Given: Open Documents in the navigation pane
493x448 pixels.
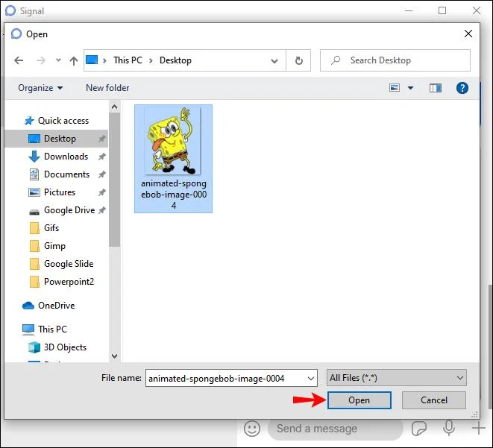Looking at the screenshot, I should pos(59,174).
